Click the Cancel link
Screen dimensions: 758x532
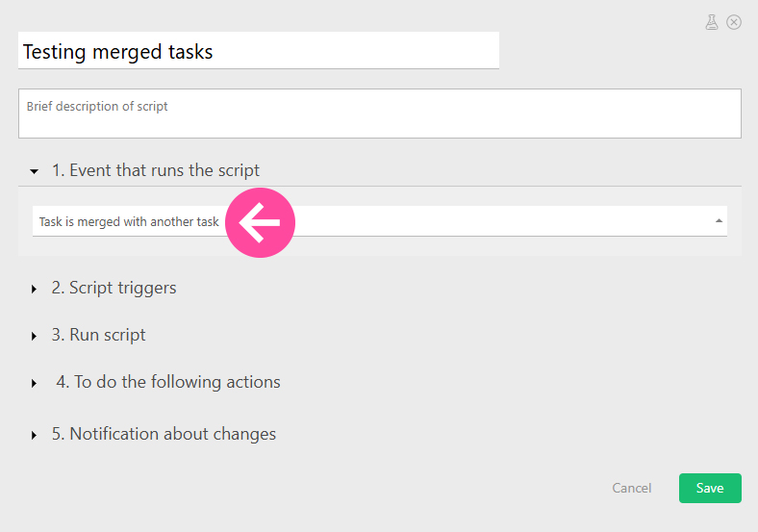(x=632, y=489)
